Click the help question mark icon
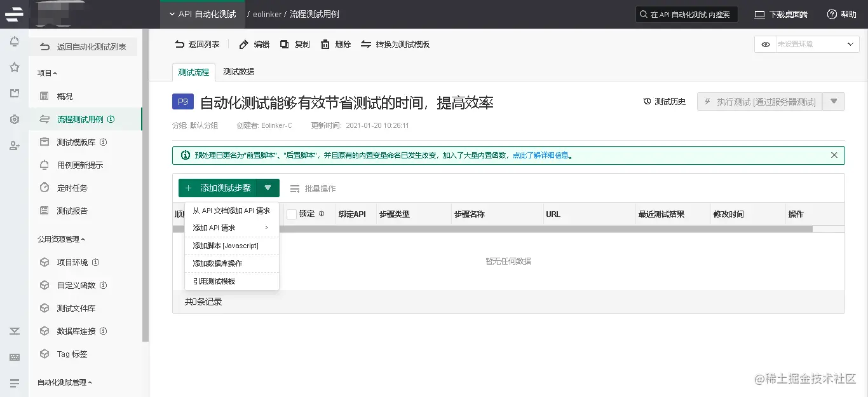This screenshot has width=868, height=397. click(832, 14)
